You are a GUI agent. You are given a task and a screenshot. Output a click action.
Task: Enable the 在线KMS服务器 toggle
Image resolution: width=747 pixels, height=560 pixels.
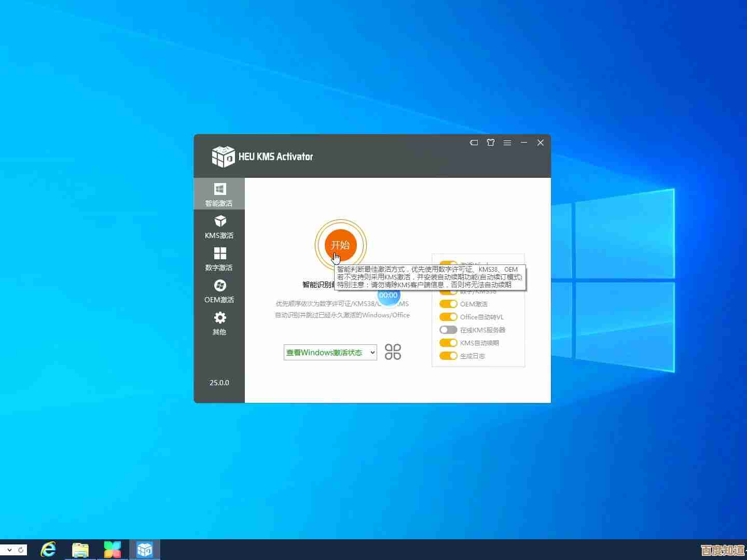(448, 330)
